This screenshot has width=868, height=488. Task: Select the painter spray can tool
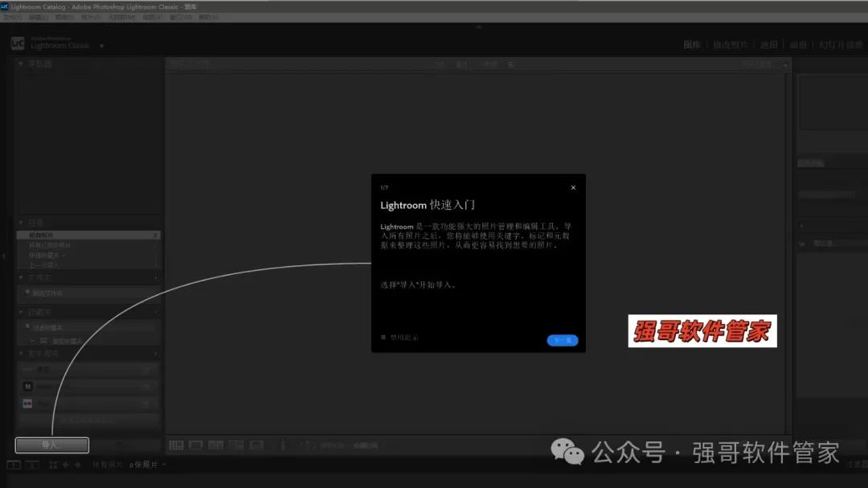(x=283, y=445)
